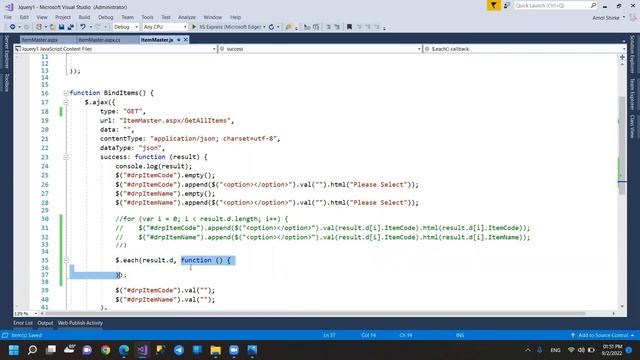Save the current file with Save icon
This screenshot has height=360, width=640.
pyautogui.click(x=61, y=27)
